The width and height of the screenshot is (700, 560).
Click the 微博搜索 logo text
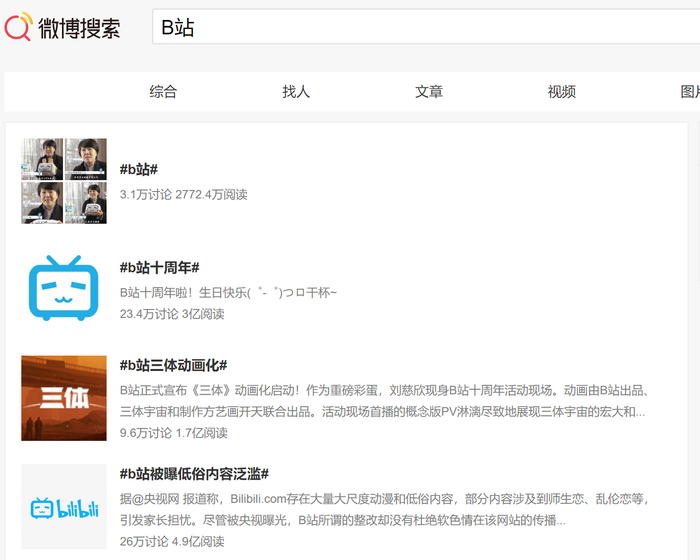click(x=79, y=28)
